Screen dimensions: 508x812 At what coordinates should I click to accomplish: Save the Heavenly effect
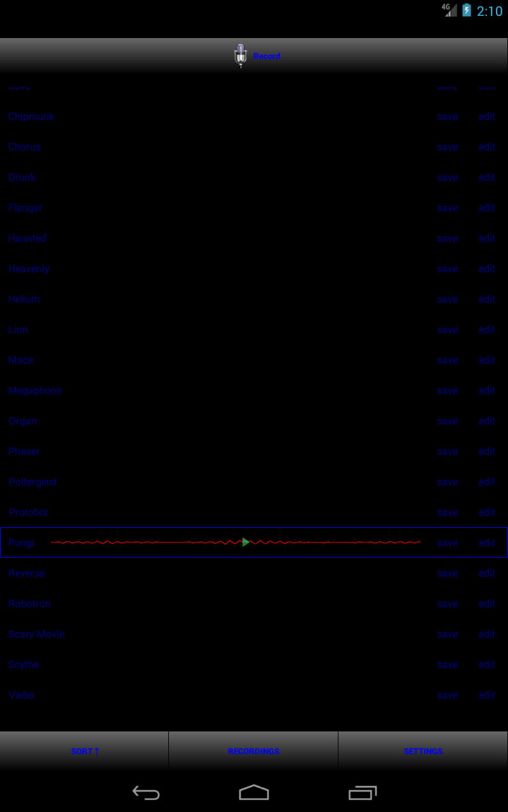pyautogui.click(x=448, y=269)
